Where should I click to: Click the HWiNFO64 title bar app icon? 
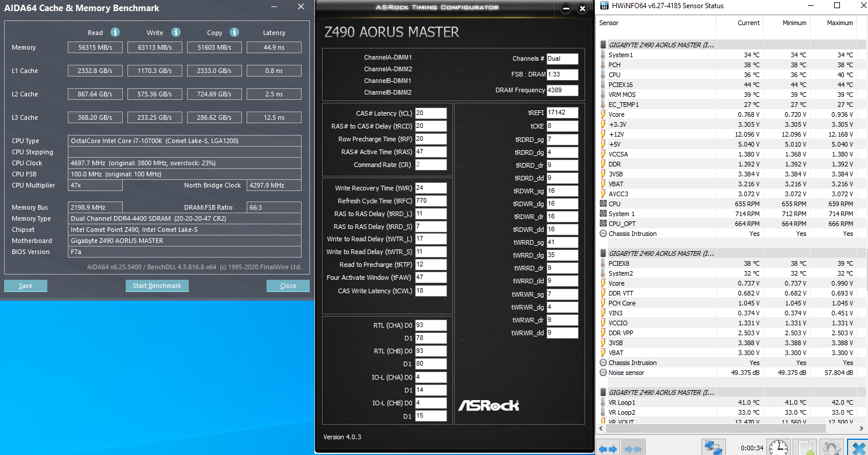coord(604,6)
